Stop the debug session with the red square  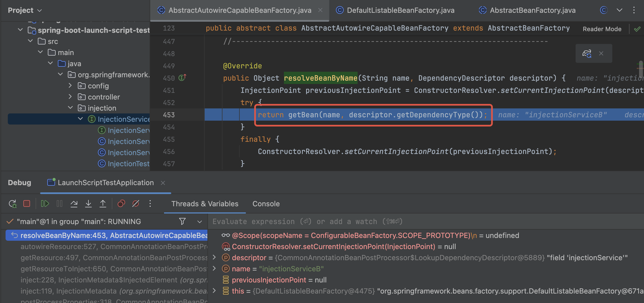point(27,204)
